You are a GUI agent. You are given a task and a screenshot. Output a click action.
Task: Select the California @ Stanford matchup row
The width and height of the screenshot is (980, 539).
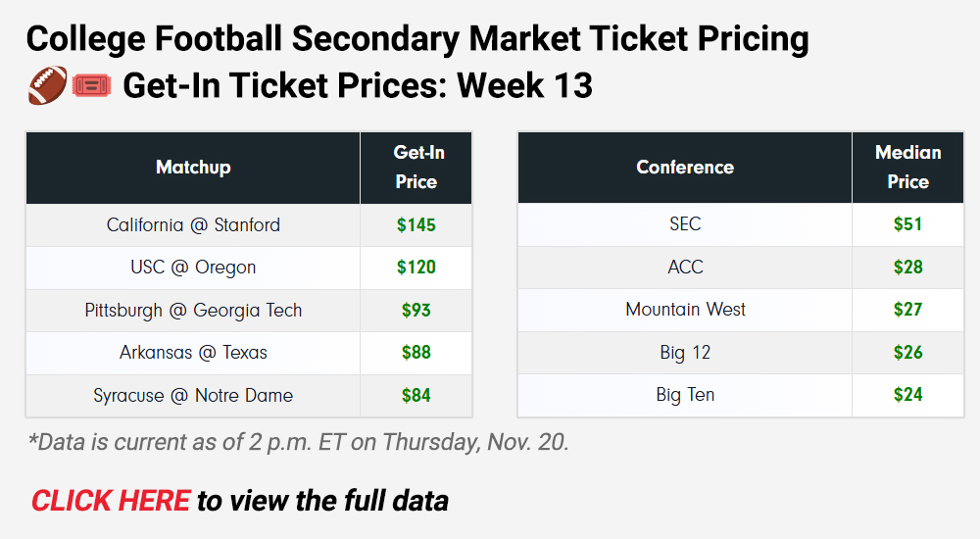click(x=193, y=225)
